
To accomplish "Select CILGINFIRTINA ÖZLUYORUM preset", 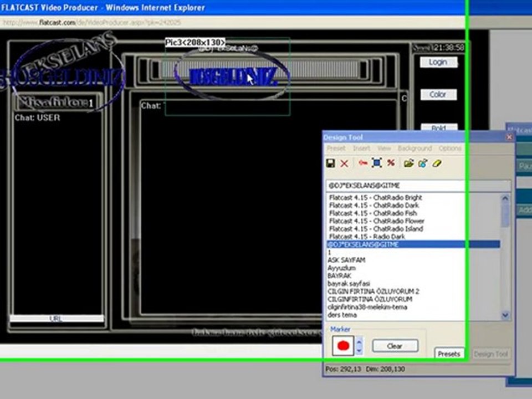I will tap(370, 299).
